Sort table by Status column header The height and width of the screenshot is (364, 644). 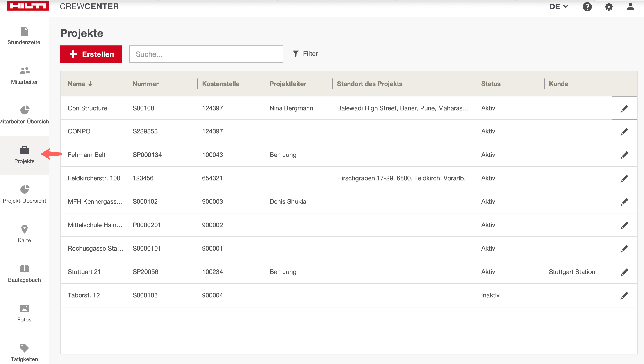490,84
